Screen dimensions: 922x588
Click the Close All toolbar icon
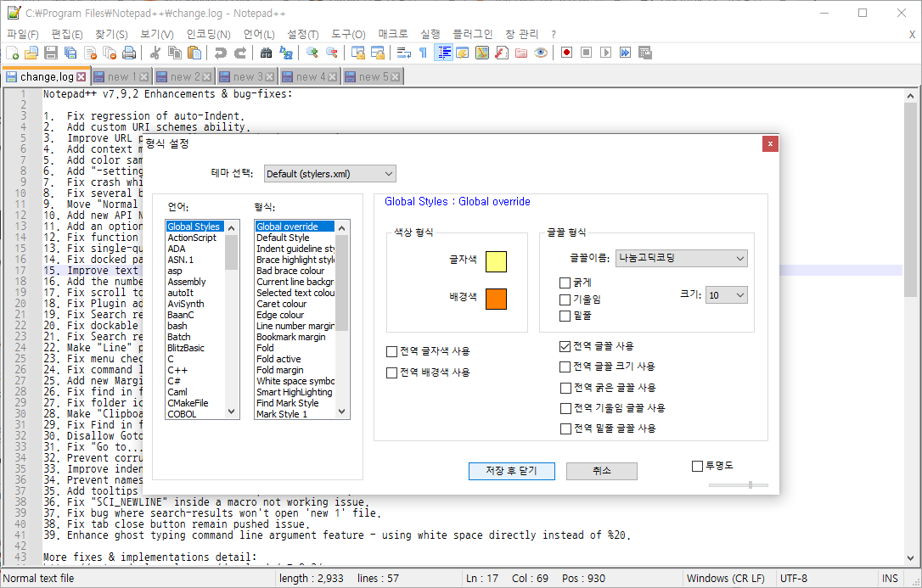(x=110, y=53)
